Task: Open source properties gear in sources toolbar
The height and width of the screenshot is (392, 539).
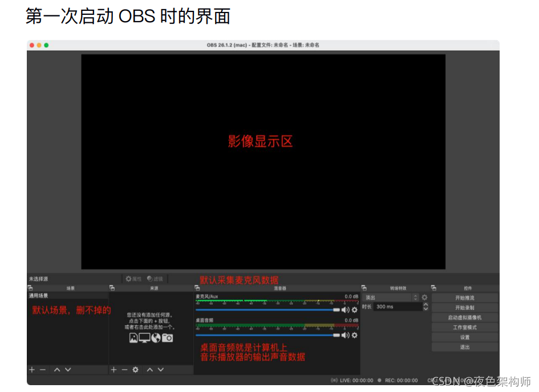Action: pyautogui.click(x=135, y=370)
